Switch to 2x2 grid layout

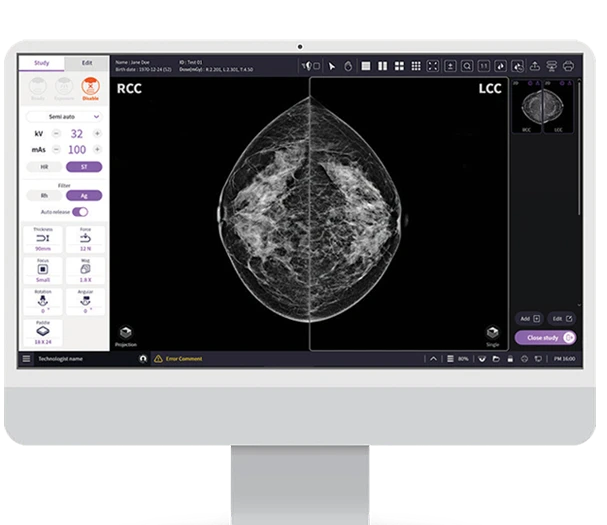(399, 66)
